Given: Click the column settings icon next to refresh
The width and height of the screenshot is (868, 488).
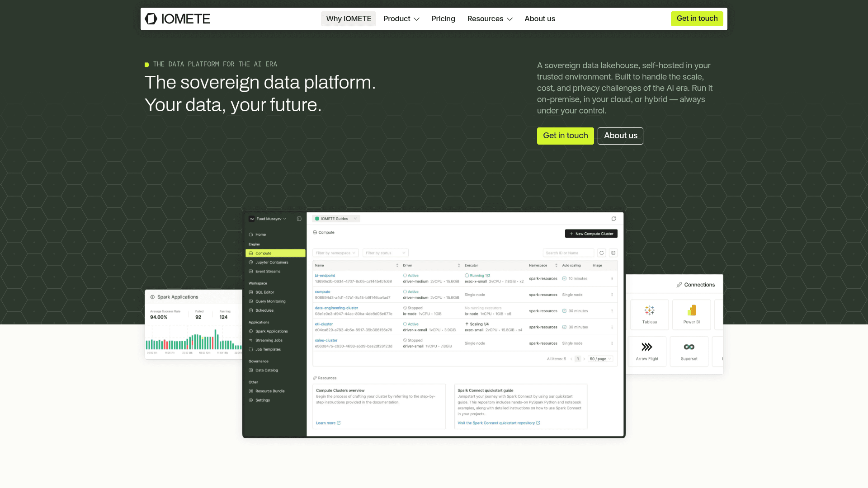Looking at the screenshot, I should [x=613, y=253].
